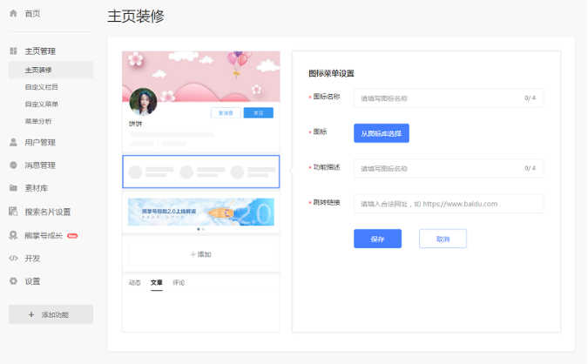This screenshot has width=588, height=364.
Task: Click the profile avatar photo
Action: [143, 102]
